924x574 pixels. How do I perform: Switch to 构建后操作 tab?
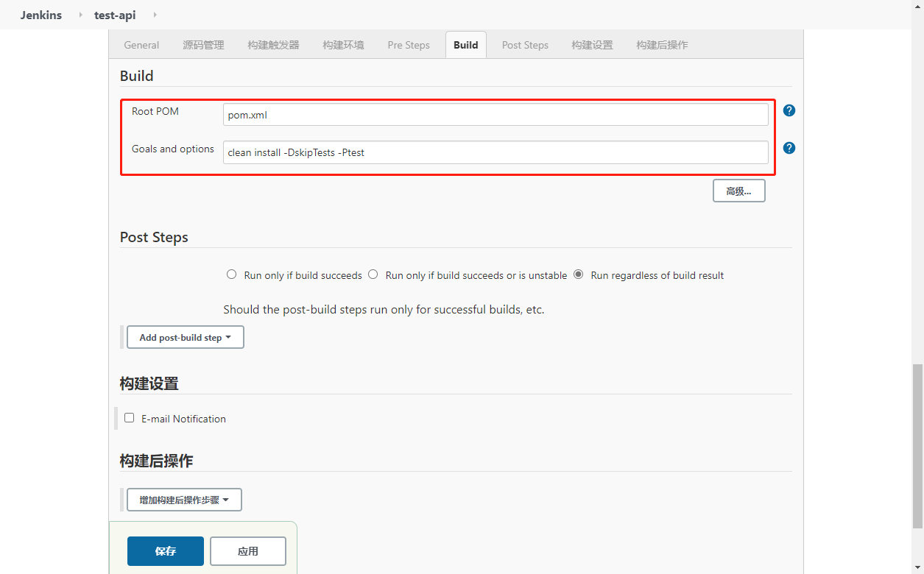click(x=662, y=45)
